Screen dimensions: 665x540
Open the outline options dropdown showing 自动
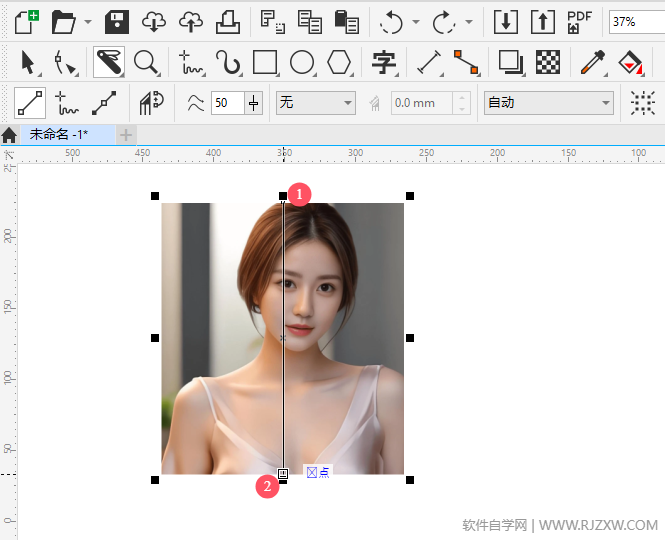pos(549,103)
